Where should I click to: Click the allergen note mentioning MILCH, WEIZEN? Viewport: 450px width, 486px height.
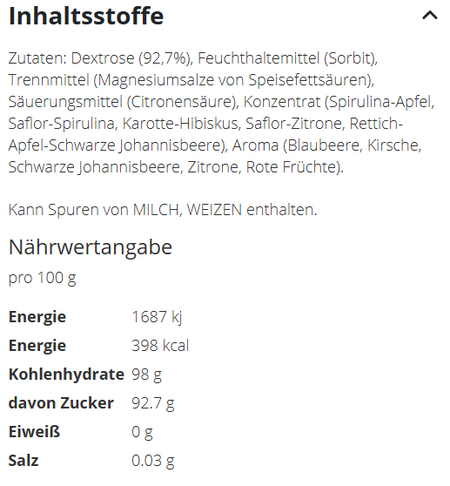click(x=163, y=210)
